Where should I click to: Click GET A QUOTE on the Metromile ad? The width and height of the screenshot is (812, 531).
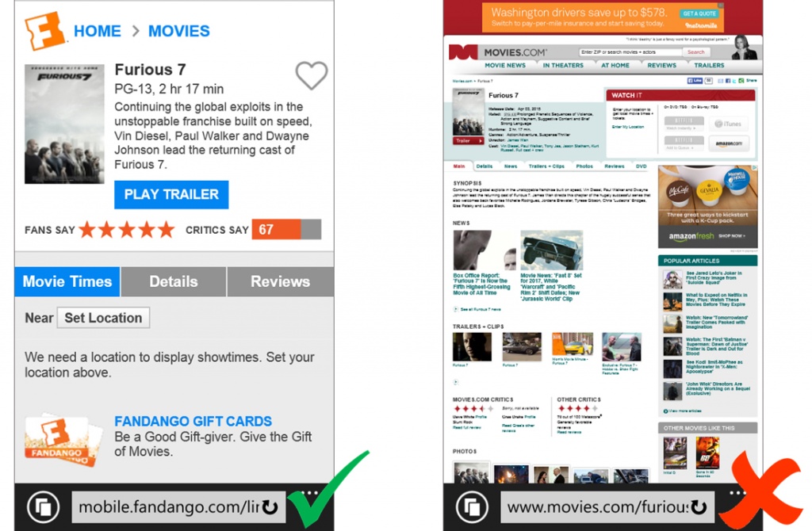click(x=699, y=13)
